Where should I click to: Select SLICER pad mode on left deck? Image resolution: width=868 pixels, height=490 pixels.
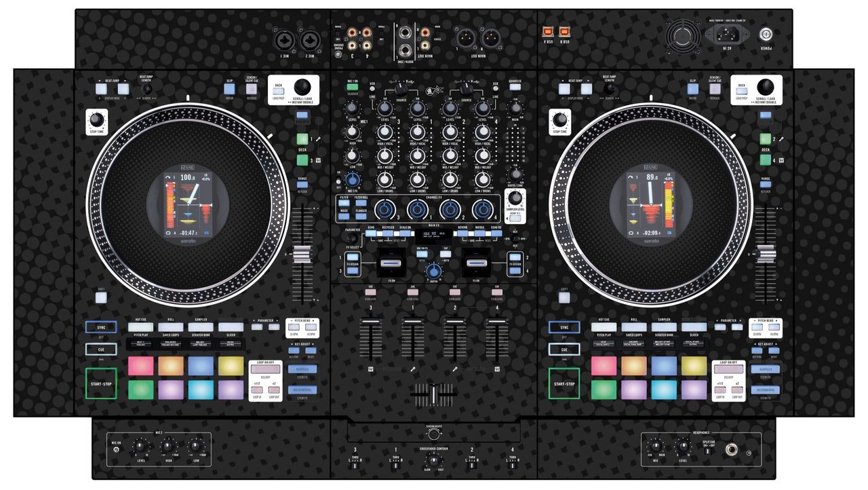coord(231,327)
